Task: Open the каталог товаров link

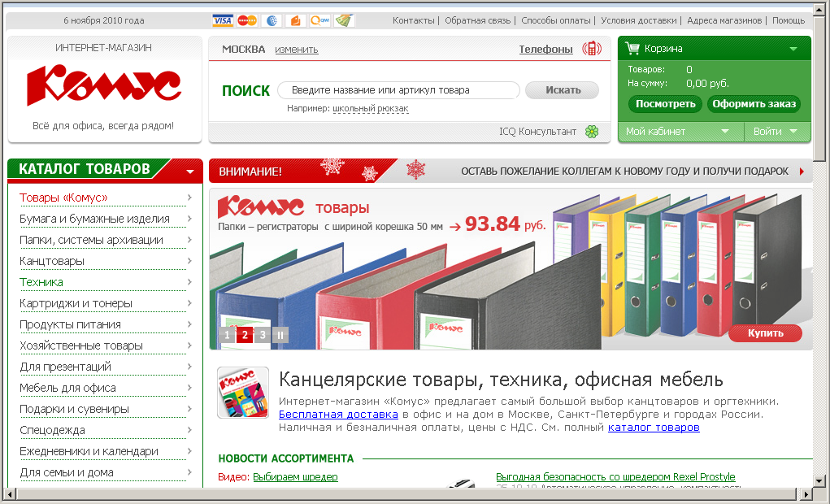Action: pos(654,428)
